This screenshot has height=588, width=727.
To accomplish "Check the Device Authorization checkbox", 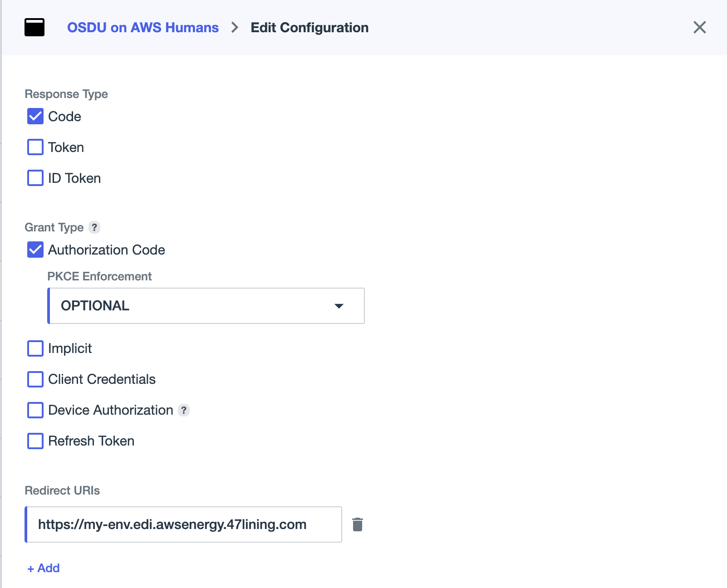I will pos(35,410).
